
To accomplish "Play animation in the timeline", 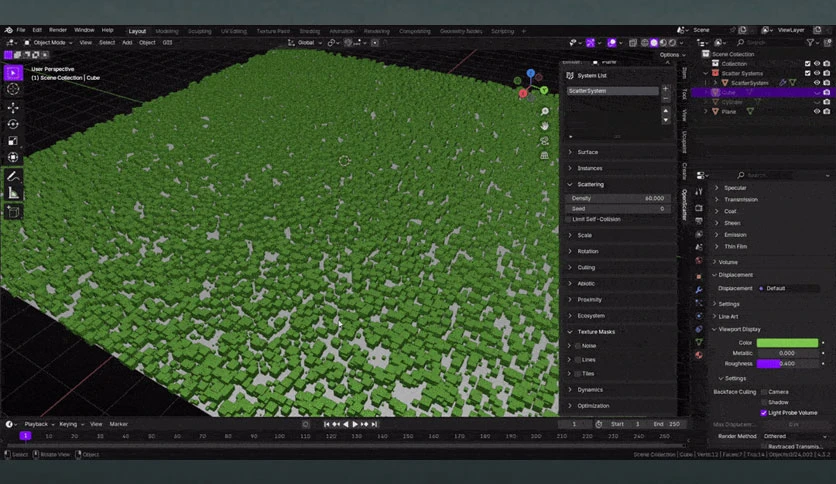I will [x=355, y=424].
